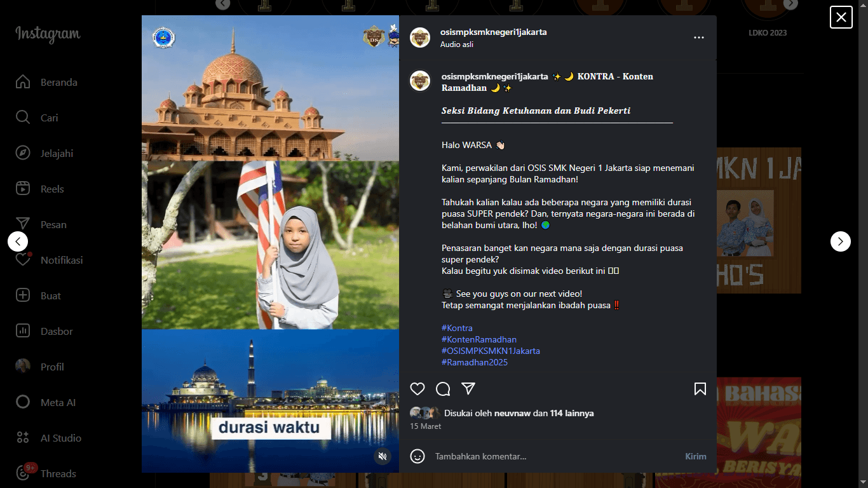Share the post with the paper plane icon

[x=468, y=389]
